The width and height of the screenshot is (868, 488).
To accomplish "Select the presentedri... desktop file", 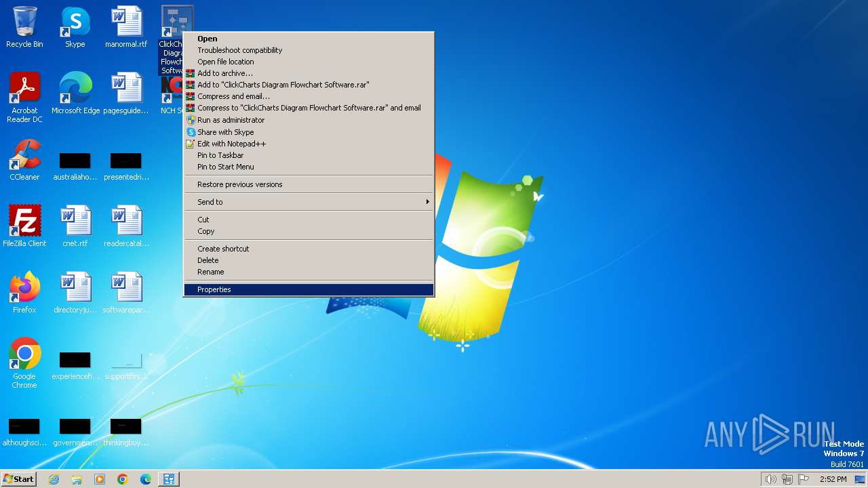I will tap(126, 166).
